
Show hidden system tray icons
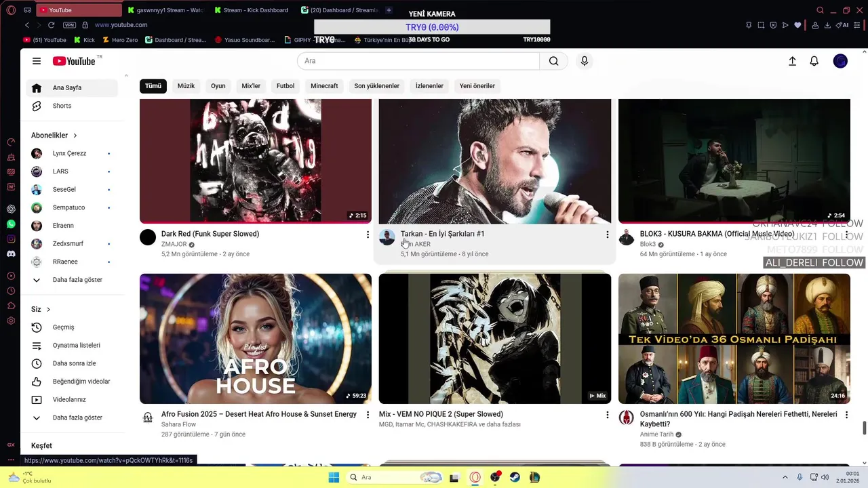(785, 477)
